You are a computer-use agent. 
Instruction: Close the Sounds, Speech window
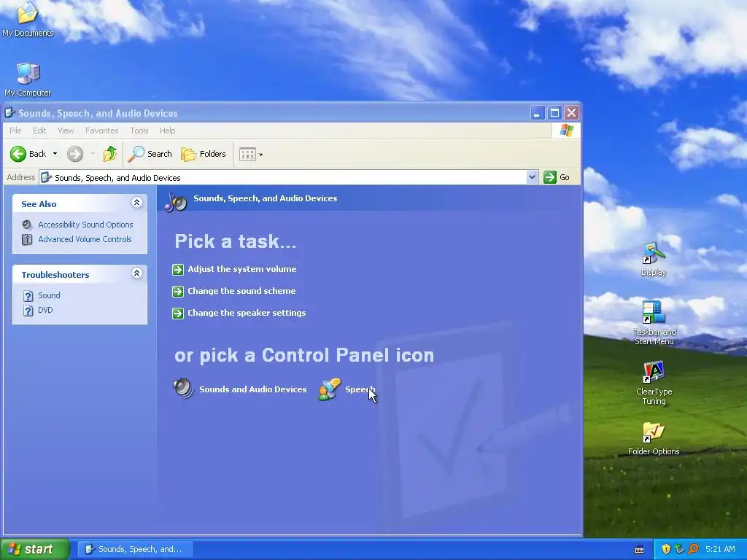tap(571, 113)
